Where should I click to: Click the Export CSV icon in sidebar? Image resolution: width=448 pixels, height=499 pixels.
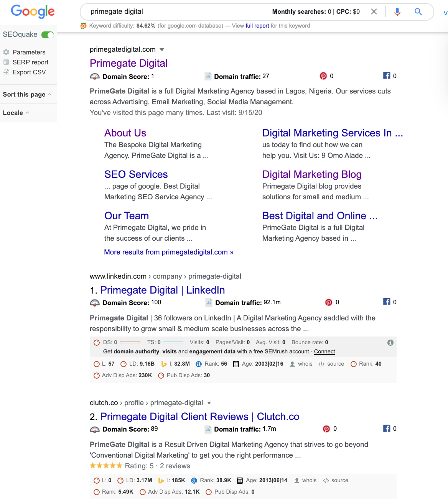point(6,72)
